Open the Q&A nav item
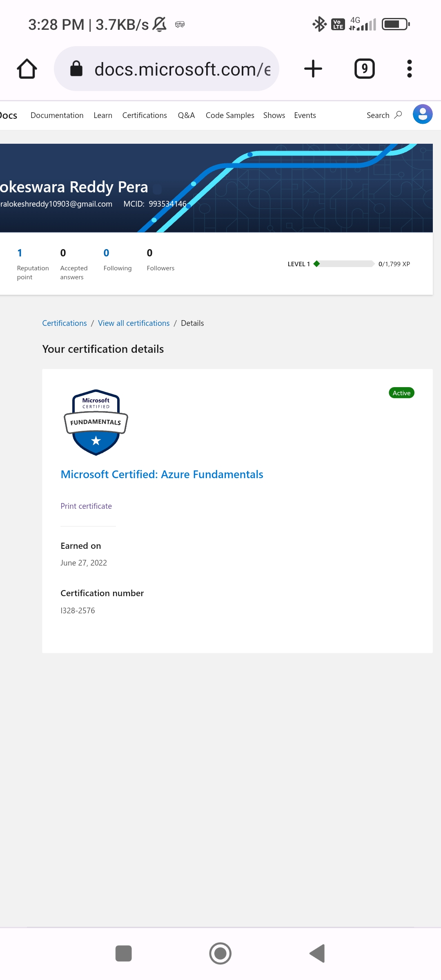Image resolution: width=441 pixels, height=980 pixels. 186,116
